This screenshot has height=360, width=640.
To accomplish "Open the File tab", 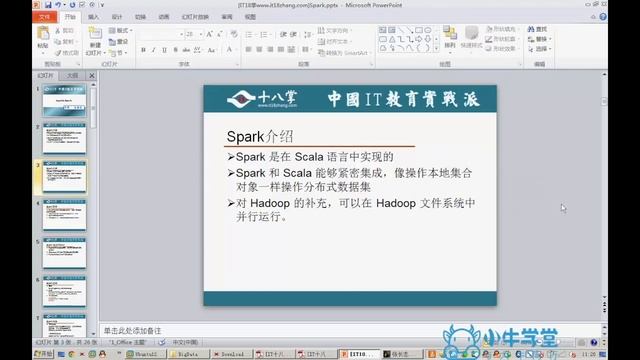I will point(44,17).
